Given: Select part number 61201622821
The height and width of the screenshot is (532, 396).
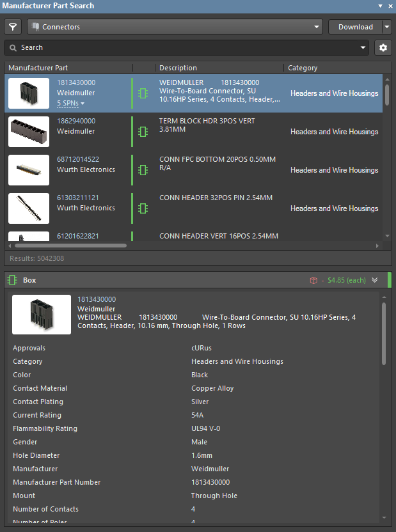Looking at the screenshot, I should pyautogui.click(x=77, y=236).
